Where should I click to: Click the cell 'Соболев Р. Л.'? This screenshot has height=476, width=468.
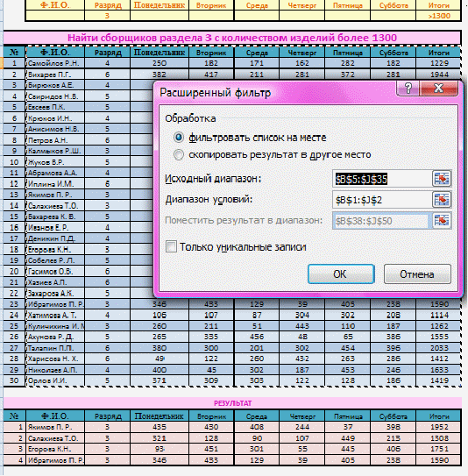click(55, 260)
